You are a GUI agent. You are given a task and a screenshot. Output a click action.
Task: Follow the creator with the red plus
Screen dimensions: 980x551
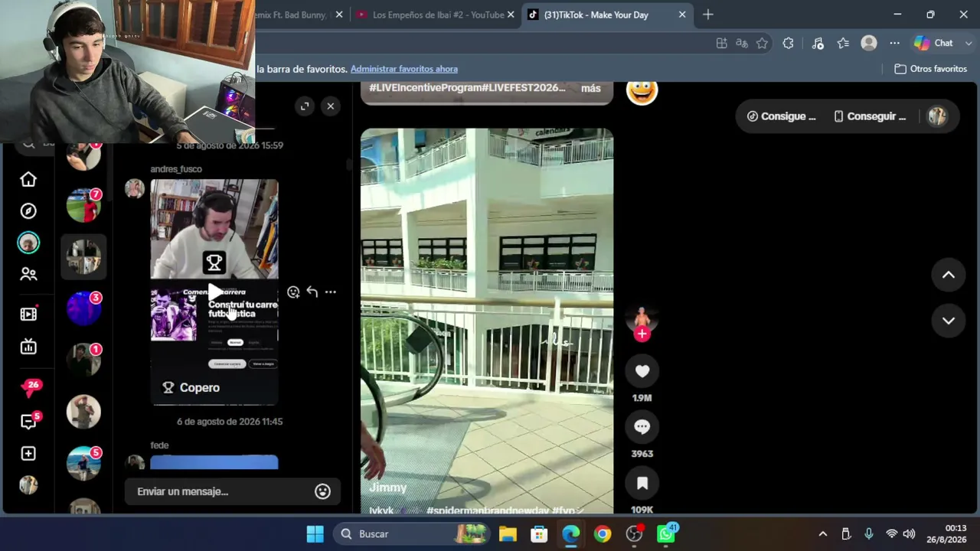642,334
